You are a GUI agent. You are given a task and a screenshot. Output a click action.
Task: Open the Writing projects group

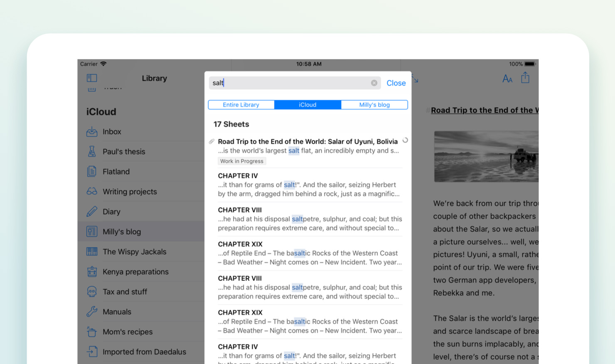pyautogui.click(x=141, y=192)
